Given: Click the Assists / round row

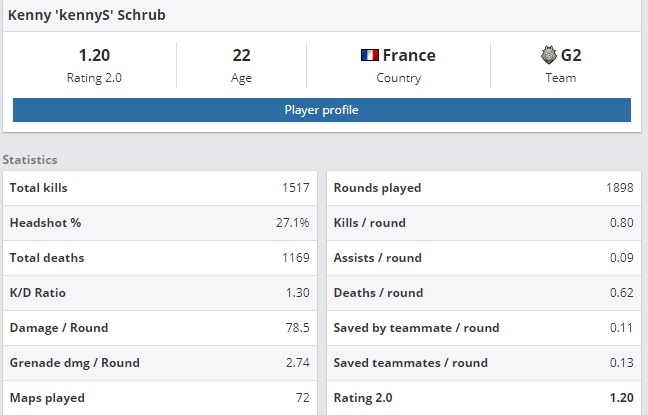Looking at the screenshot, I should pos(484,258).
